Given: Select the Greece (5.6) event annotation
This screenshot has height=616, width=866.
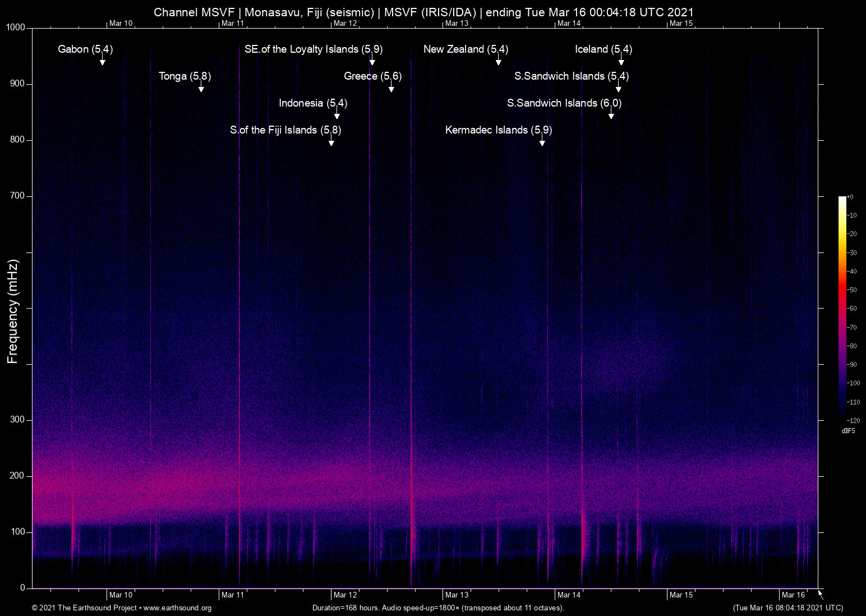Looking at the screenshot, I should click(373, 76).
